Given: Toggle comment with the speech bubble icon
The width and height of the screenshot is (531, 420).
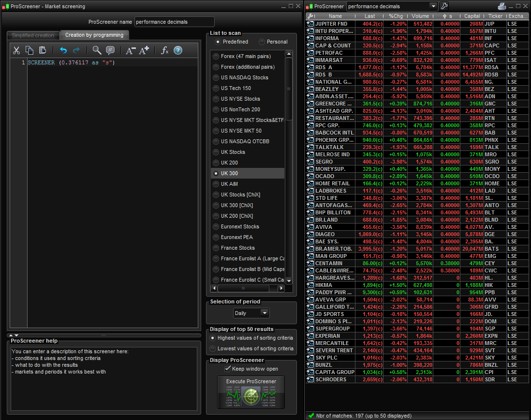Looking at the screenshot, I should coord(110,50).
